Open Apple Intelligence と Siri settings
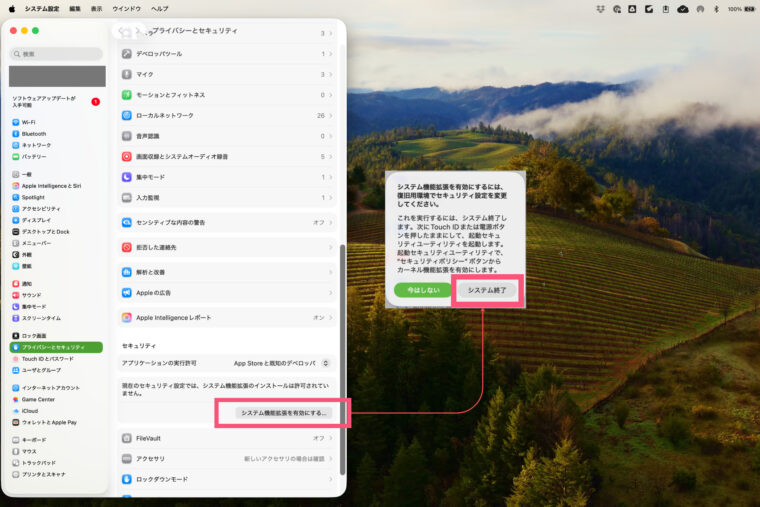This screenshot has height=507, width=760. [x=50, y=186]
